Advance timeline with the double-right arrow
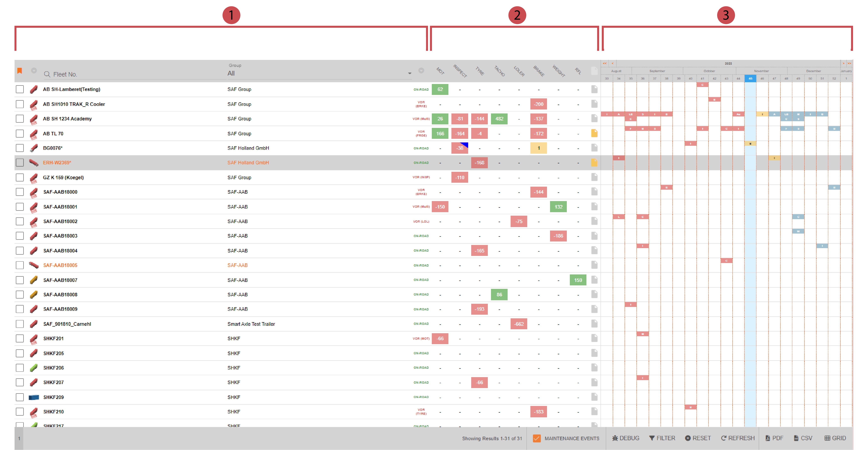This screenshot has height=450, width=868. (849, 63)
